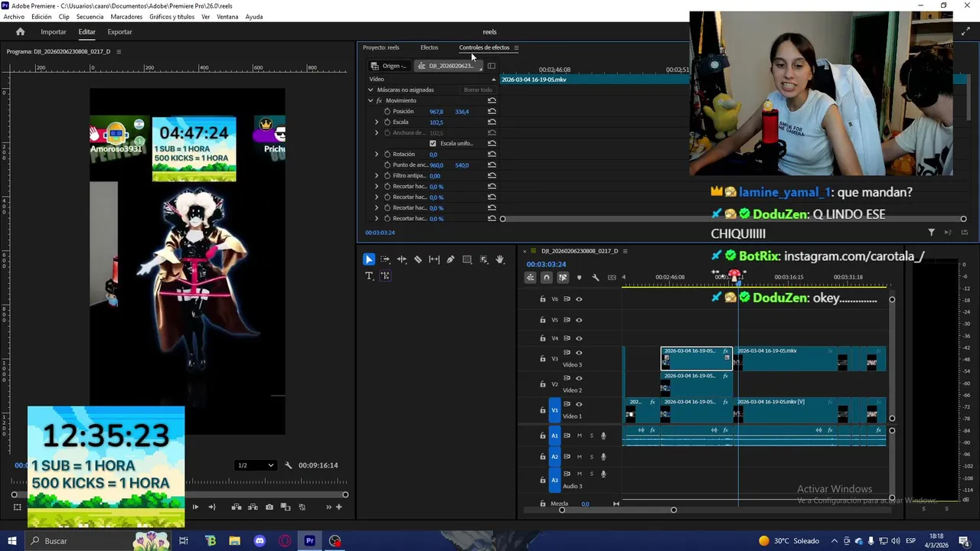Click add marker icon in timeline
This screenshot has width=980, height=551.
click(579, 277)
